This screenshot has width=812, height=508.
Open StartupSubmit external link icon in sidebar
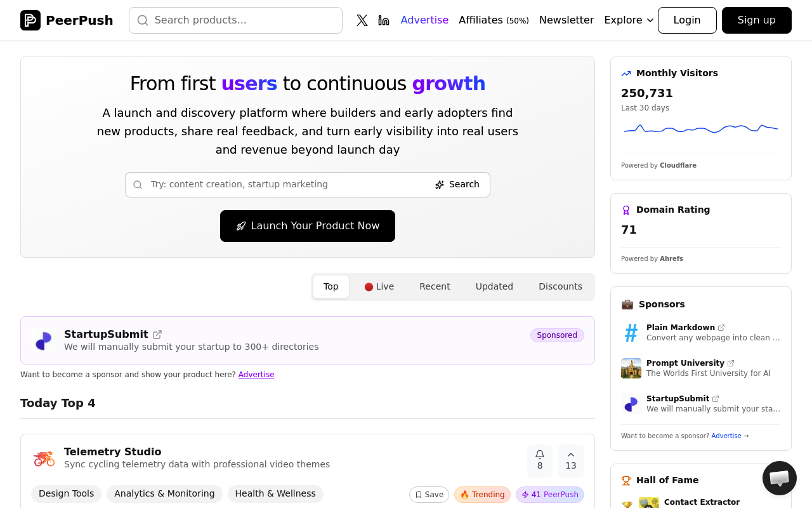[716, 399]
